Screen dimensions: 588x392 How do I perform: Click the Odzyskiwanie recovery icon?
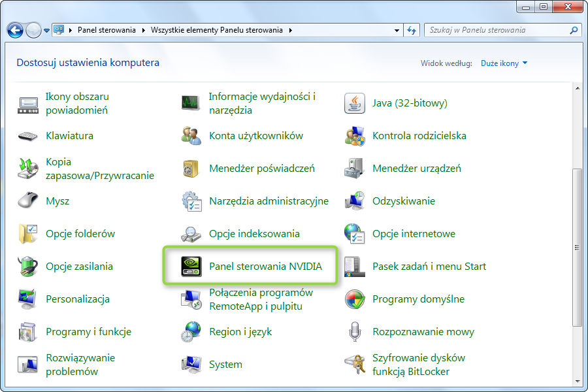point(354,201)
